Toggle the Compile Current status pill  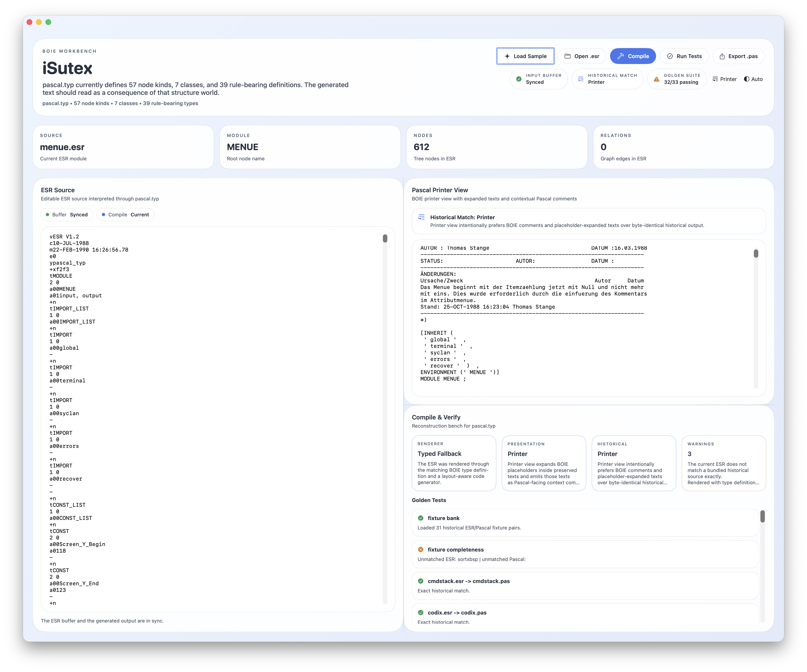point(125,215)
